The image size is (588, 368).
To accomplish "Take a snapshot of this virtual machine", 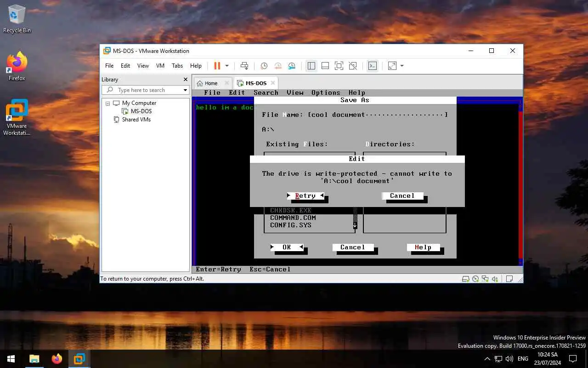I will pos(264,66).
